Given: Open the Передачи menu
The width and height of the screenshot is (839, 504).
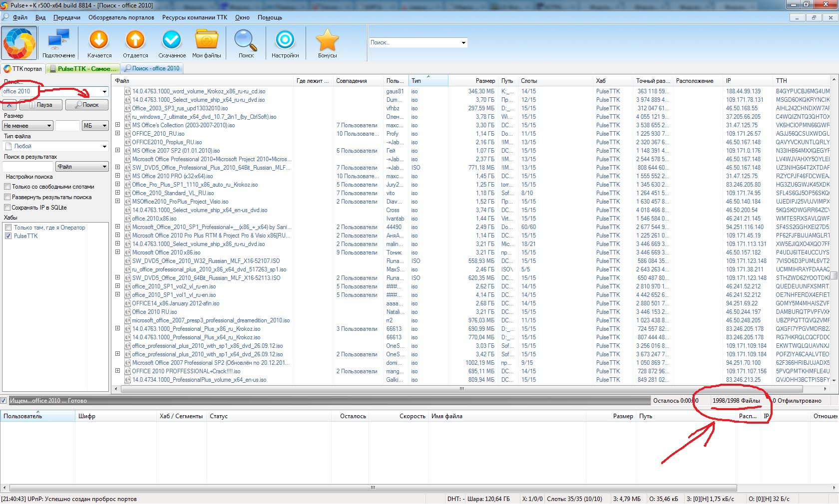Looking at the screenshot, I should coord(66,17).
